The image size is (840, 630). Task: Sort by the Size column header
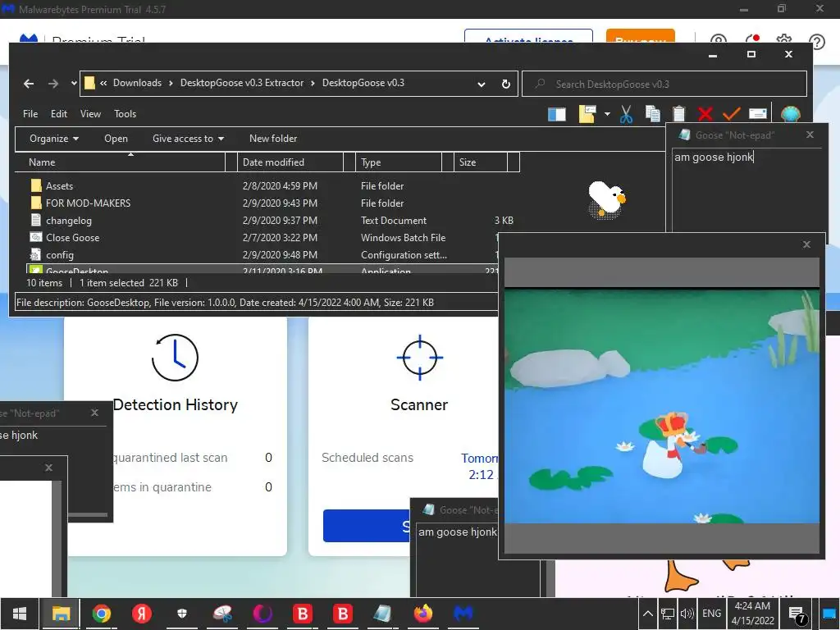pyautogui.click(x=481, y=162)
